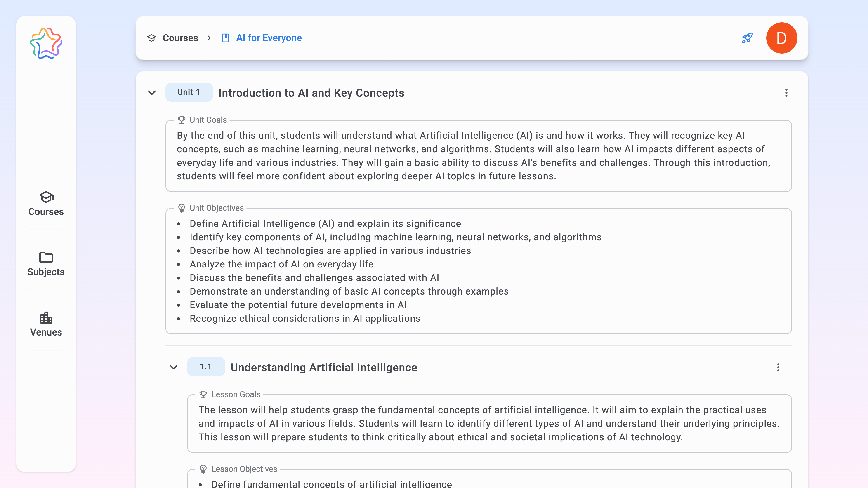This screenshot has width=868, height=488.
Task: Click Introduction to AI and Key Concepts title
Action: tap(311, 93)
